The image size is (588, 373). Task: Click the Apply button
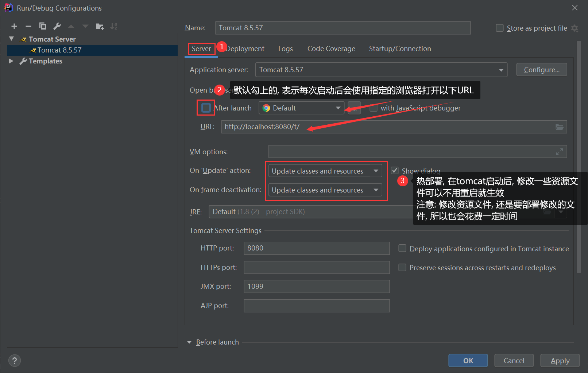click(560, 361)
